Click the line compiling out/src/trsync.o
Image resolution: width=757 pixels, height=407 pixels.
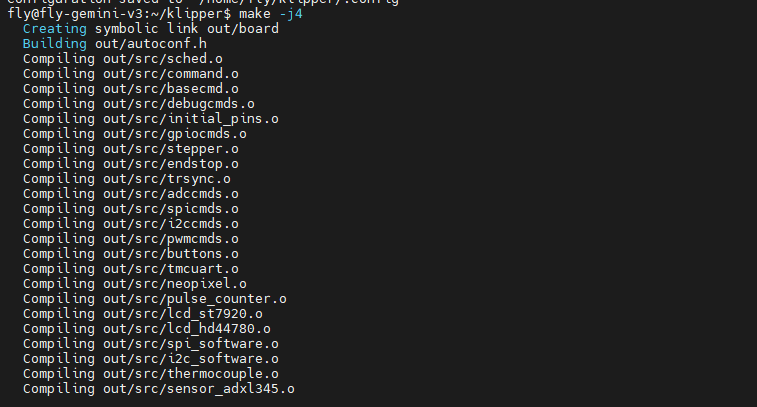click(x=126, y=179)
